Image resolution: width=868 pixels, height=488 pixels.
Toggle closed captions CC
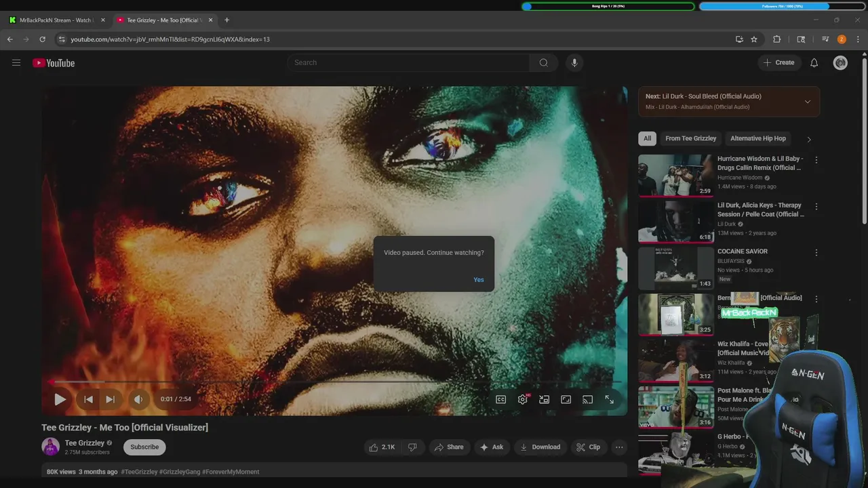(x=501, y=399)
